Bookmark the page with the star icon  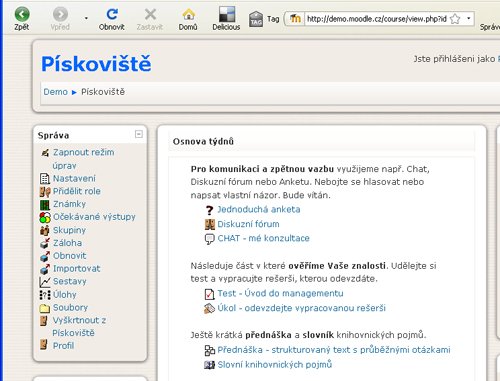coord(455,19)
